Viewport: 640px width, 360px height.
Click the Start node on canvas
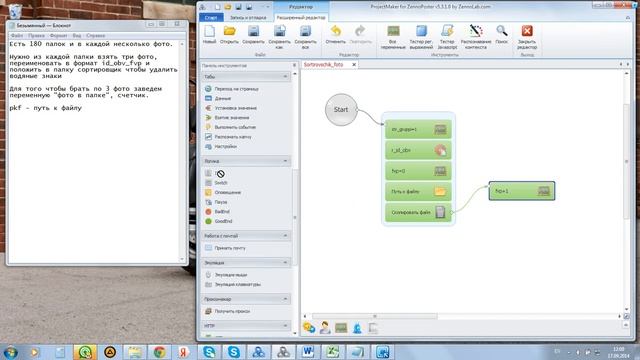[x=341, y=109]
